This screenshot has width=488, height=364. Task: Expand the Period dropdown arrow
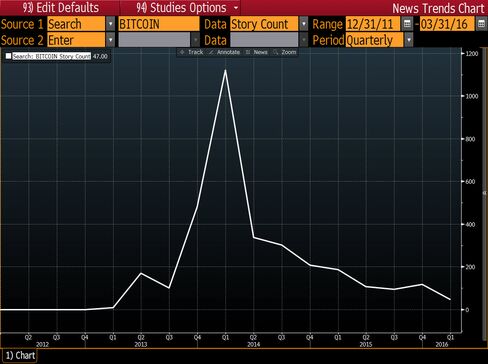tap(409, 40)
